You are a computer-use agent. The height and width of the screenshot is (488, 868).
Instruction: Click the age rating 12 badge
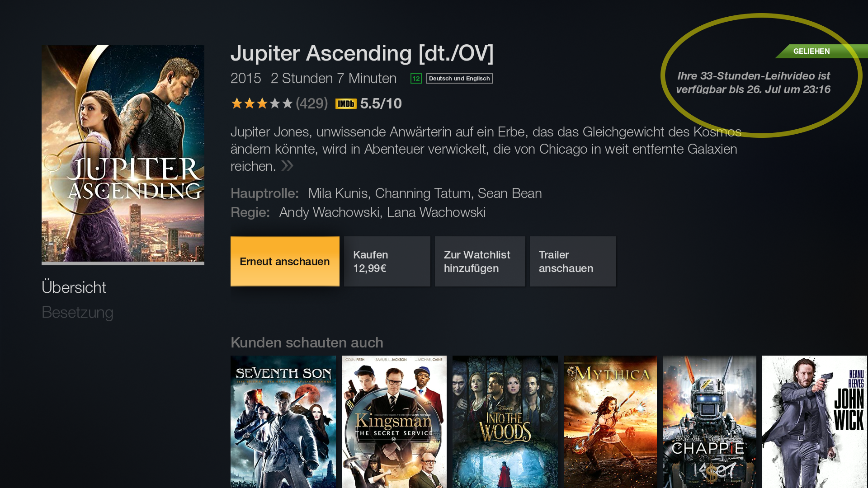(x=416, y=79)
